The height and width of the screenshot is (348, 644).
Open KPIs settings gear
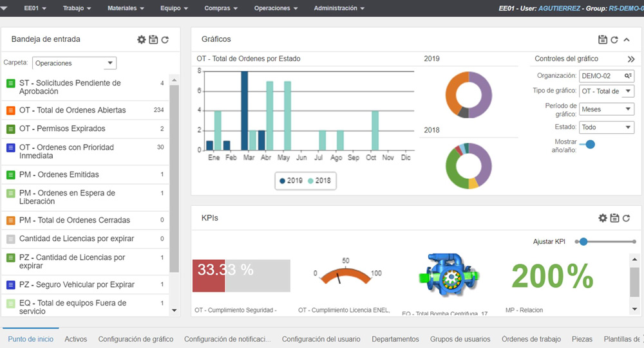pyautogui.click(x=603, y=218)
